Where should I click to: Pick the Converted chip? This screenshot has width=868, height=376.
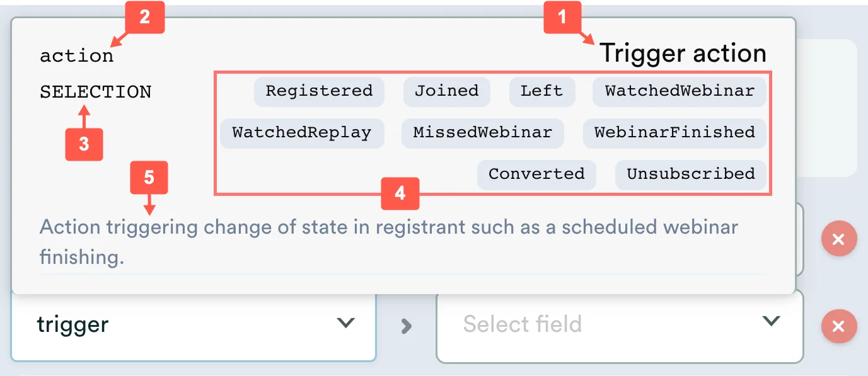pyautogui.click(x=536, y=174)
